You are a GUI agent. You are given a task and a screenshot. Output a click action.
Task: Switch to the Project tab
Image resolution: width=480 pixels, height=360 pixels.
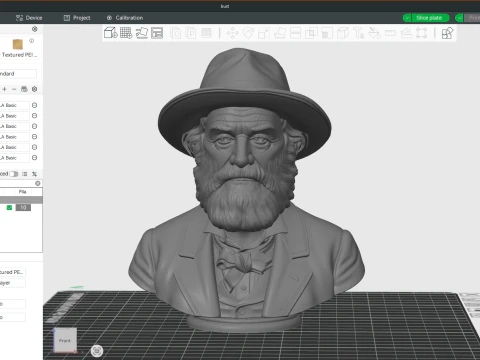tap(77, 18)
